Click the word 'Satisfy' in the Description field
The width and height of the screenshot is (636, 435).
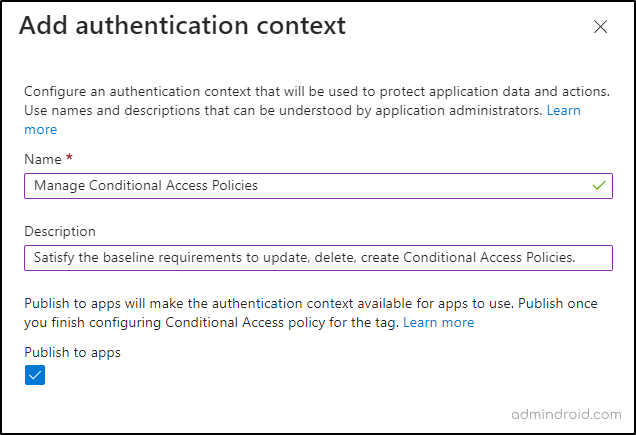[55, 258]
